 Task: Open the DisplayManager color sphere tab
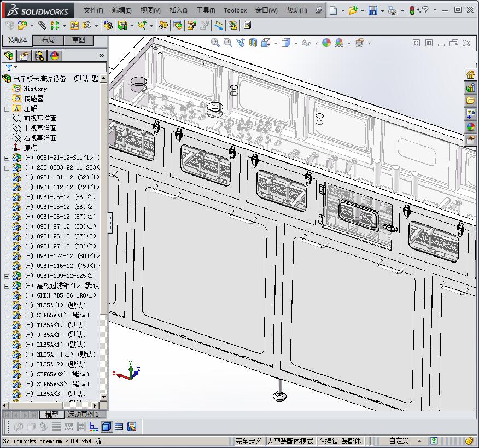point(55,56)
